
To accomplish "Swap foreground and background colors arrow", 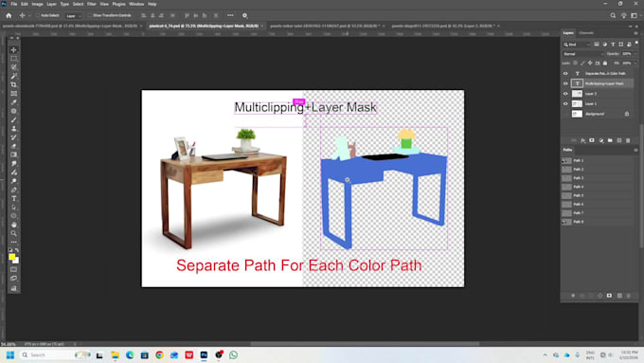I will (17, 250).
